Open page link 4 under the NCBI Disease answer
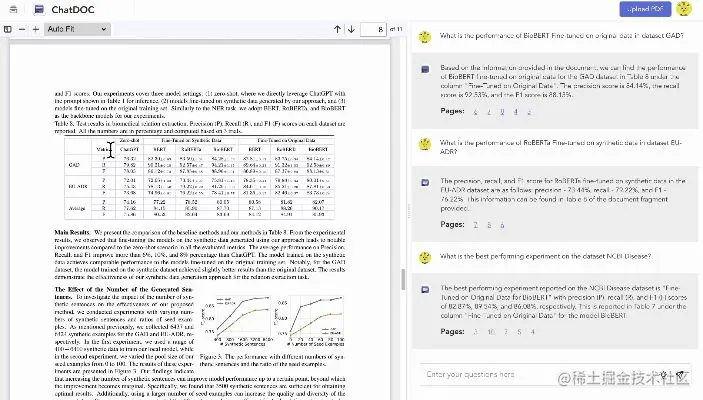Viewport: 703px width, 400px height. point(533,332)
